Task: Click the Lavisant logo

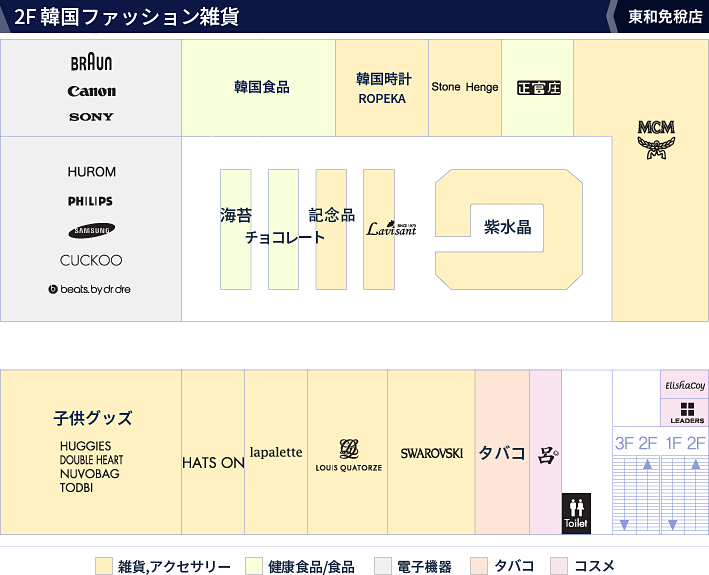Action: point(391,228)
